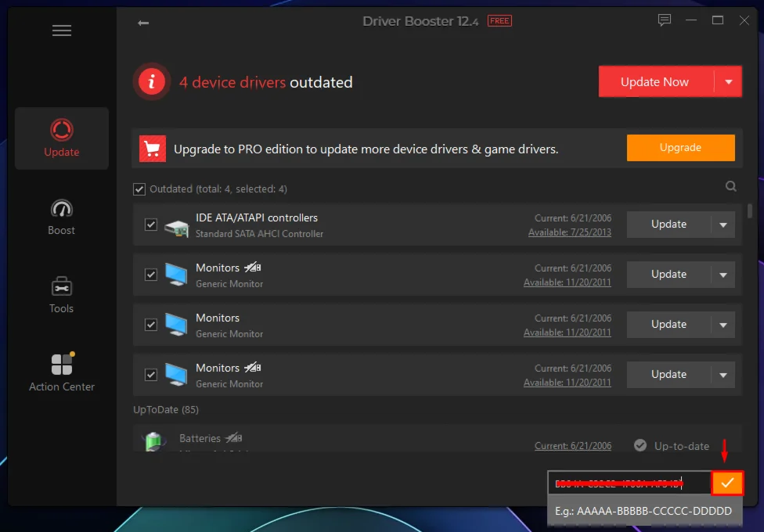Open dropdown beside IDE ATA/ATAPI Update button
This screenshot has height=532, width=764.
point(723,225)
